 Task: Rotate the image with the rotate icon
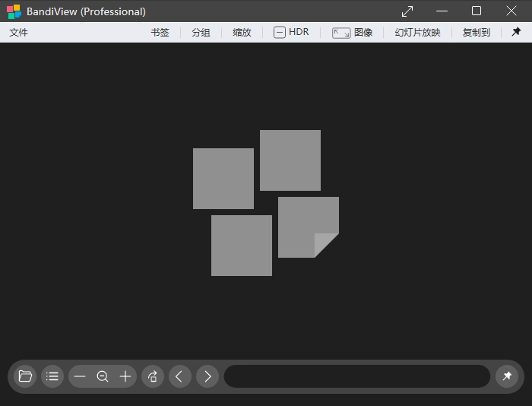click(x=153, y=376)
